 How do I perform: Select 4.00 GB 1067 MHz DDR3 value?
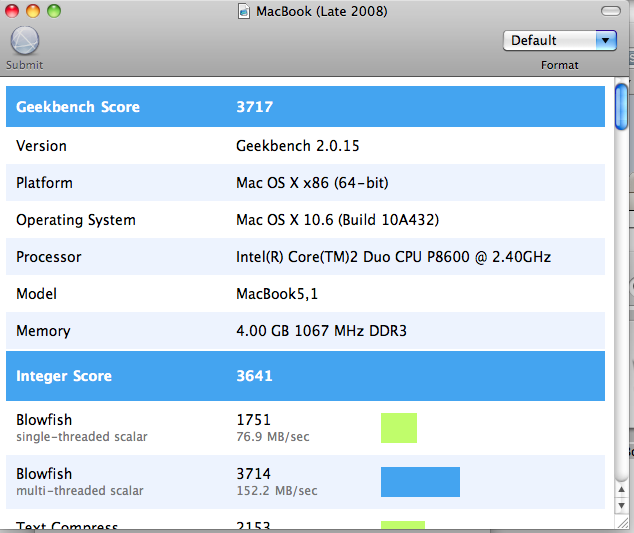[x=321, y=331]
